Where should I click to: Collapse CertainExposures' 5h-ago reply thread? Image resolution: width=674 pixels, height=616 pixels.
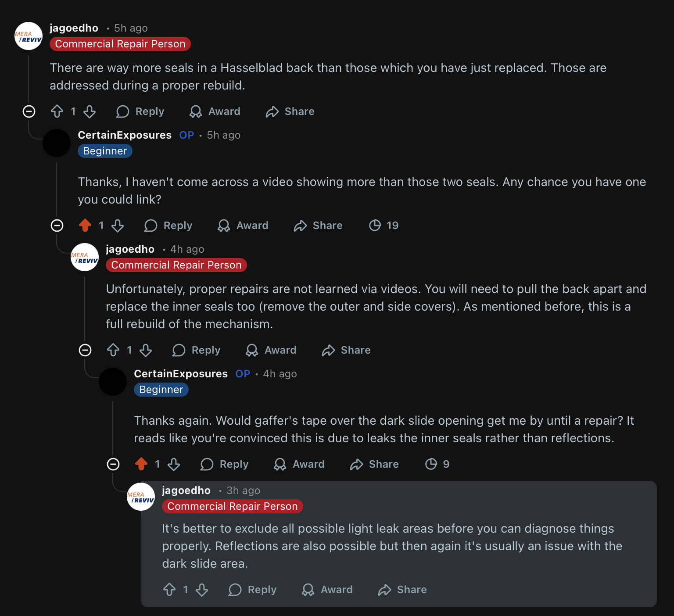click(57, 226)
